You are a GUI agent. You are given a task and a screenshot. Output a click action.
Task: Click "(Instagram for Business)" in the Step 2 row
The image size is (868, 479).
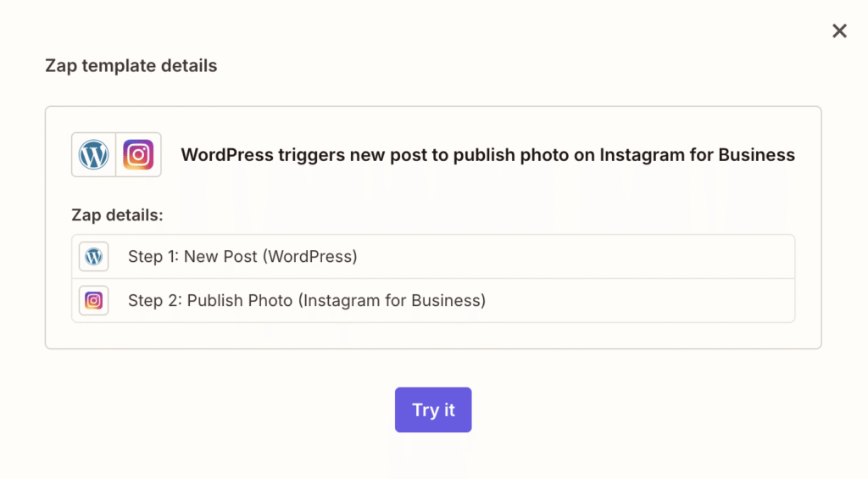pyautogui.click(x=392, y=300)
